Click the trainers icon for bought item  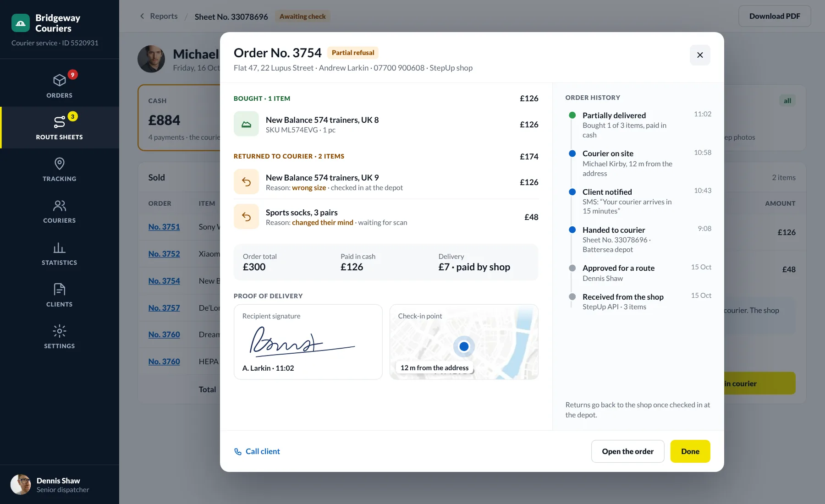pyautogui.click(x=246, y=124)
